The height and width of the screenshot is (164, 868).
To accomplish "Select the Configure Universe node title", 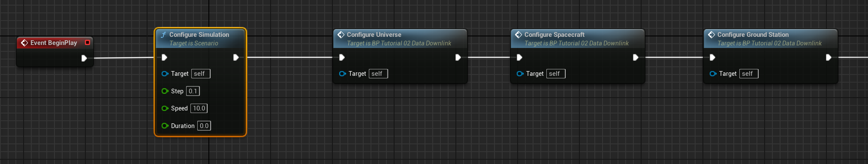I will (374, 35).
